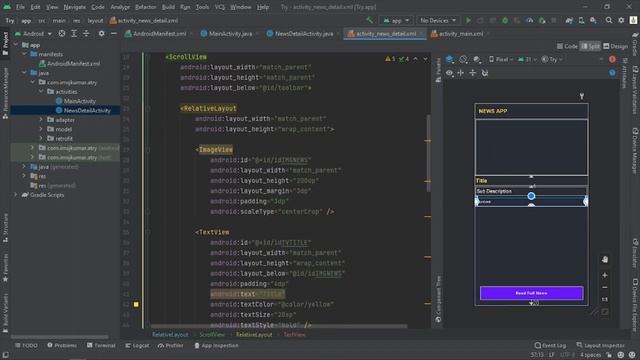The image size is (640, 360).
Task: Open the Event Log
Action: 550,345
